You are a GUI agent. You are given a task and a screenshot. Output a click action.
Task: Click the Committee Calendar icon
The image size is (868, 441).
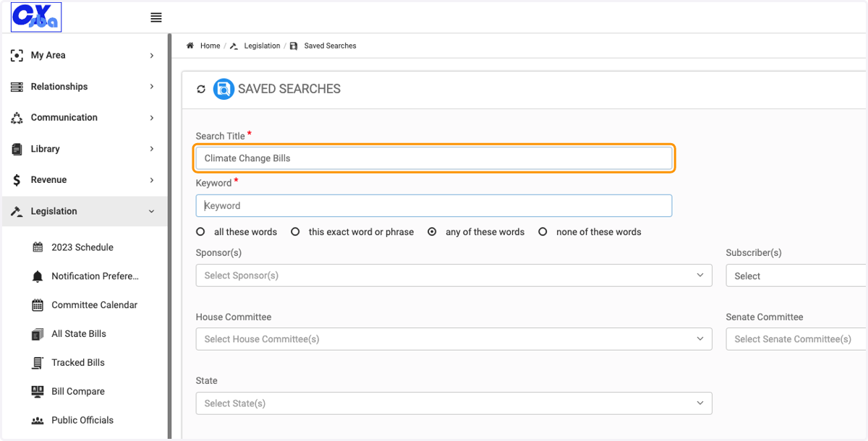38,305
